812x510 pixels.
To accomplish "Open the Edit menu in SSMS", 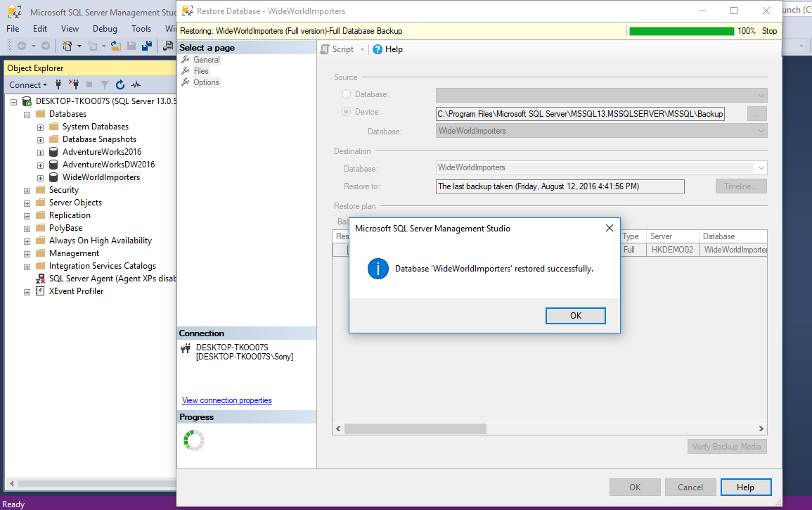I will click(40, 29).
